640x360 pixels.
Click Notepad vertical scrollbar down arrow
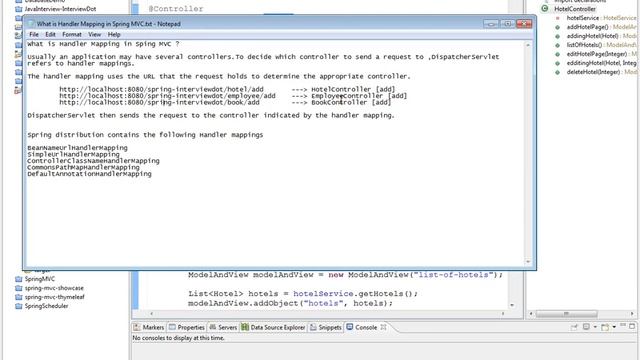pyautogui.click(x=528, y=262)
